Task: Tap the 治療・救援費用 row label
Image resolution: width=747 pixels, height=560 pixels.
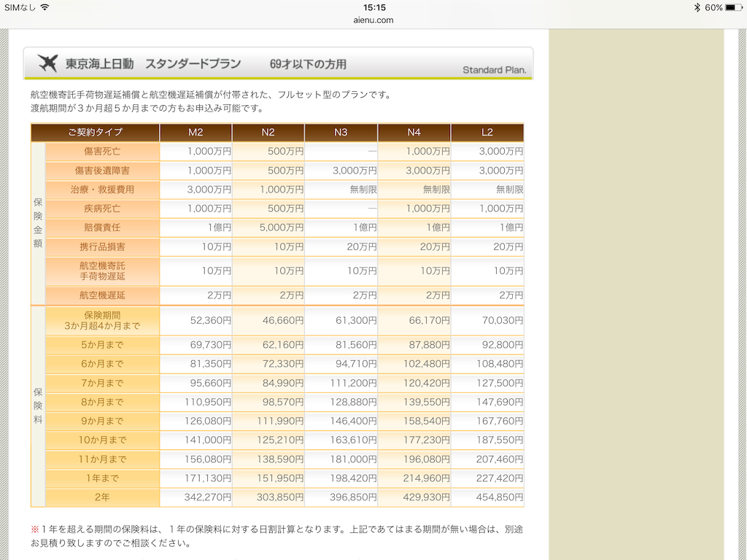Action: (x=102, y=190)
